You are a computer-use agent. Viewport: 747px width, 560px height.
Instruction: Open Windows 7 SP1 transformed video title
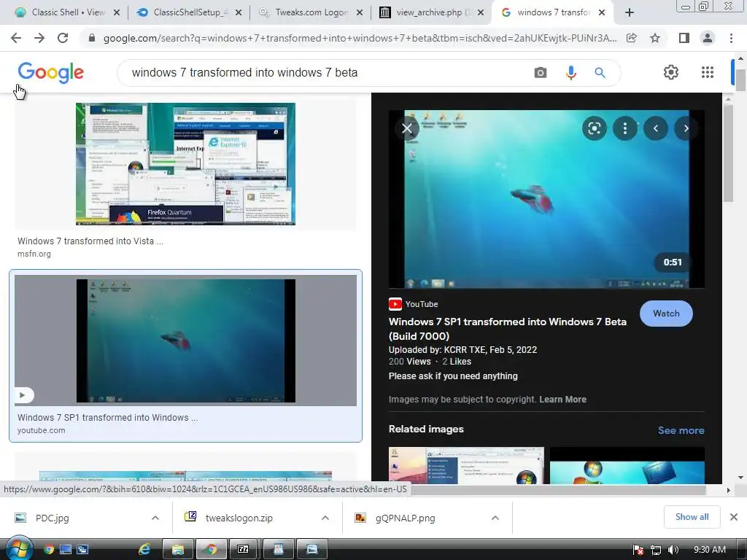click(x=508, y=329)
